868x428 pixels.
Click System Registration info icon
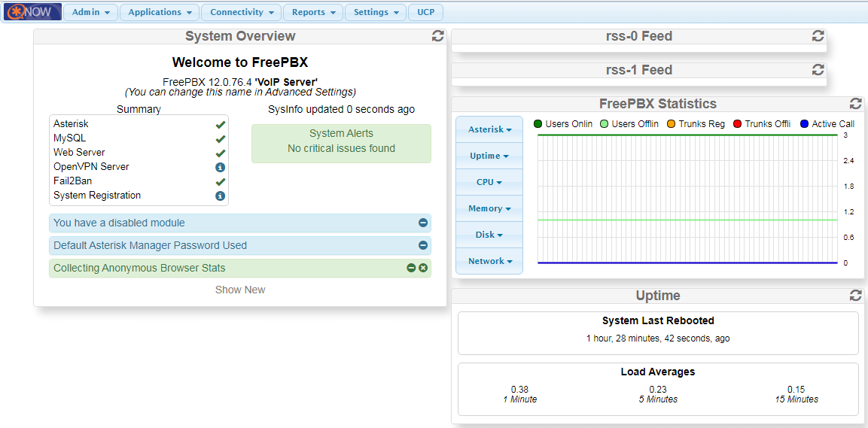221,196
